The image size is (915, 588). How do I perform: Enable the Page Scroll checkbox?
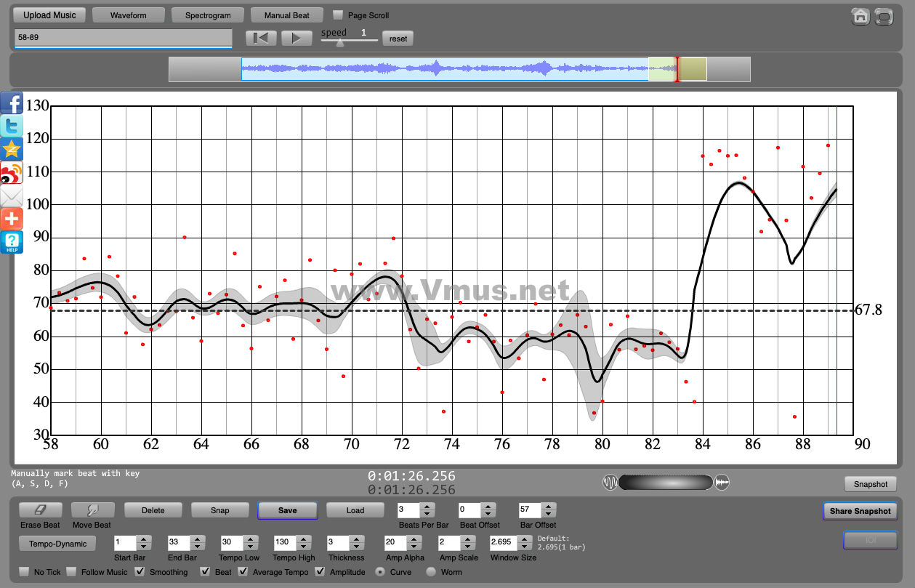tap(338, 15)
